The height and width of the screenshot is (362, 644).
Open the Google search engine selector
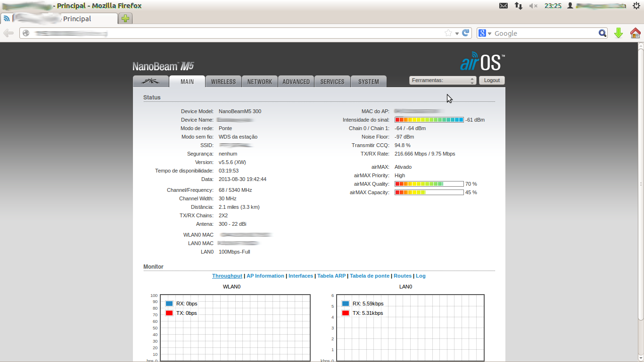click(x=485, y=33)
